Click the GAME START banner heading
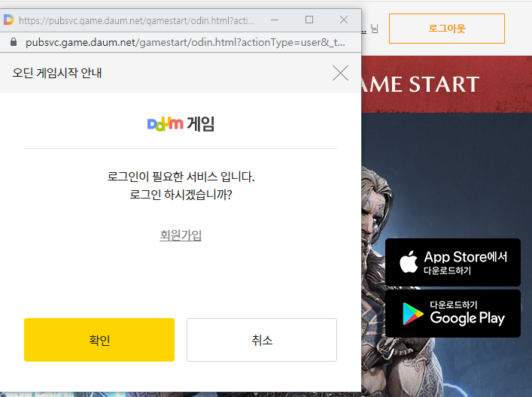 421,84
